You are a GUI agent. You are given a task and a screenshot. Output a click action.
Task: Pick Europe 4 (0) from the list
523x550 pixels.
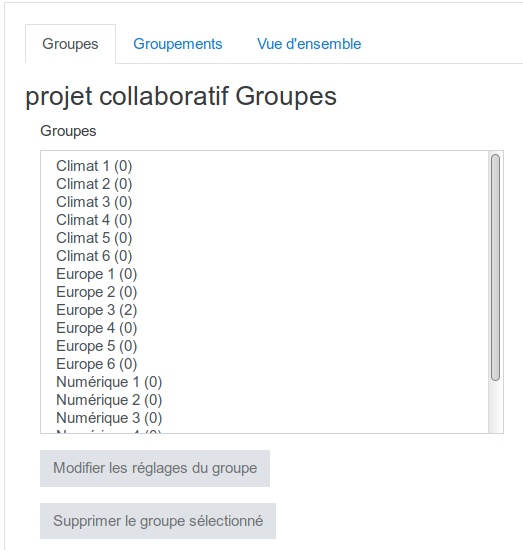264,328
